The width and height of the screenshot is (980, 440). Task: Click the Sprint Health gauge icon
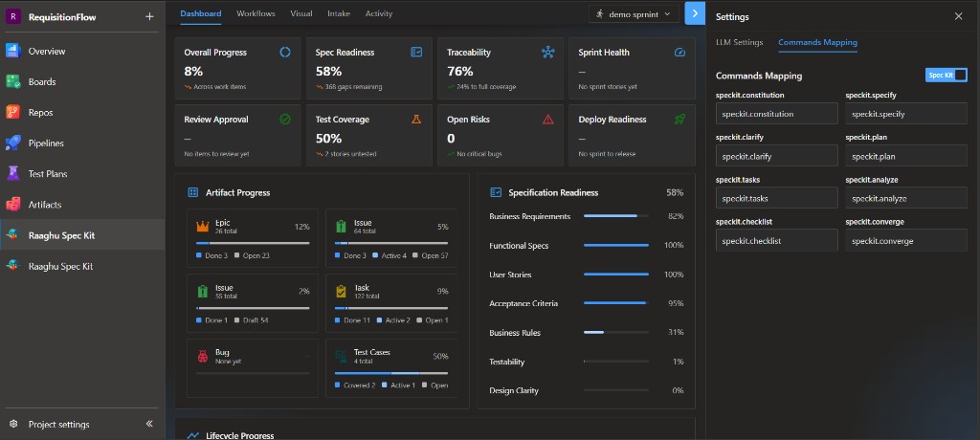[680, 53]
